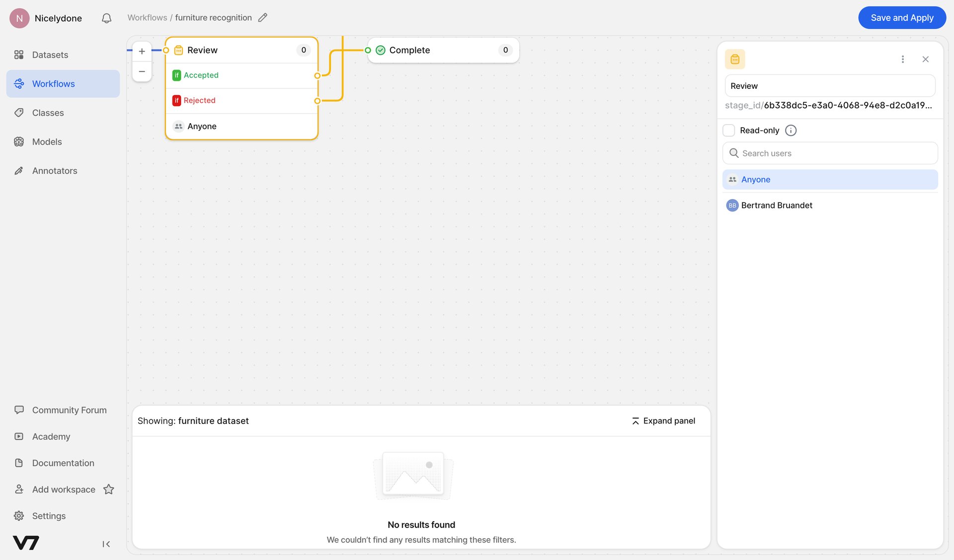Click the green checkmark icon on Complete stage
This screenshot has width=954, height=560.
point(380,50)
